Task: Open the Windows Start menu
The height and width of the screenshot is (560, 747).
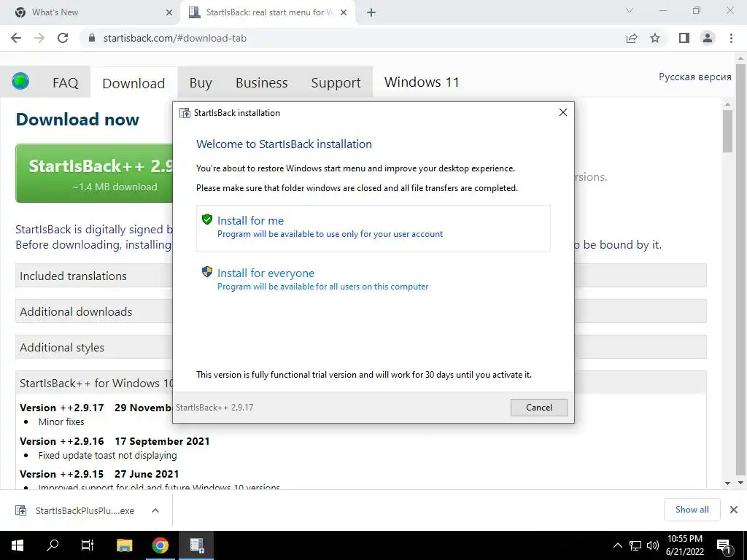Action: [x=18, y=545]
